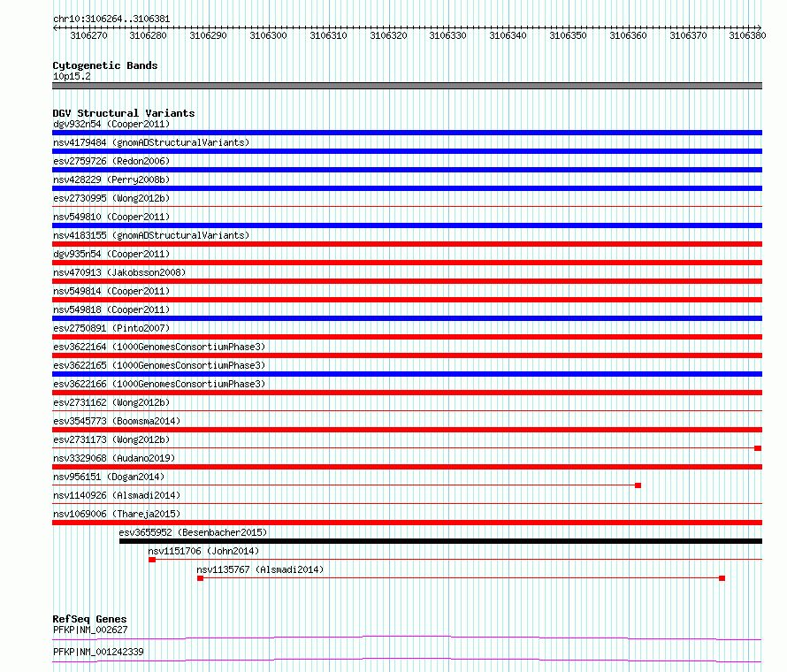Click red start marker of nsv1151706
This screenshot has width=787, height=672.
[152, 560]
